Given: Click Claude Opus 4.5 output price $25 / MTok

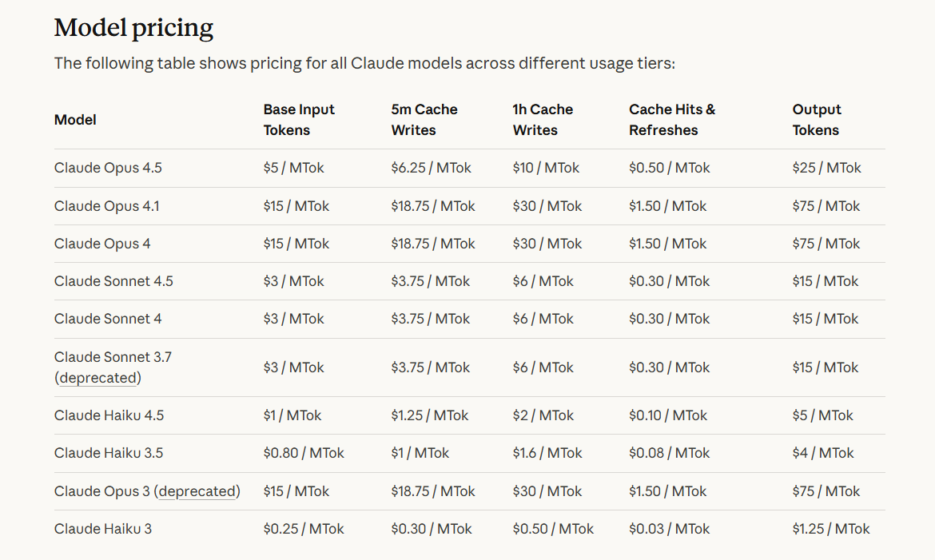Looking at the screenshot, I should pos(827,168).
